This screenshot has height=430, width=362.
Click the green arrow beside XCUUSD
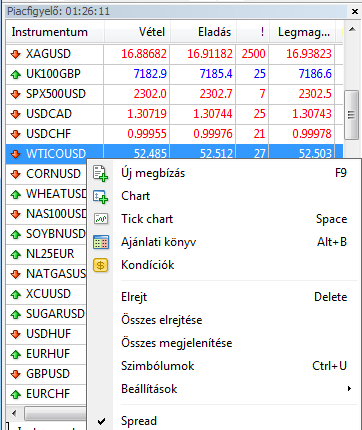[x=16, y=294]
